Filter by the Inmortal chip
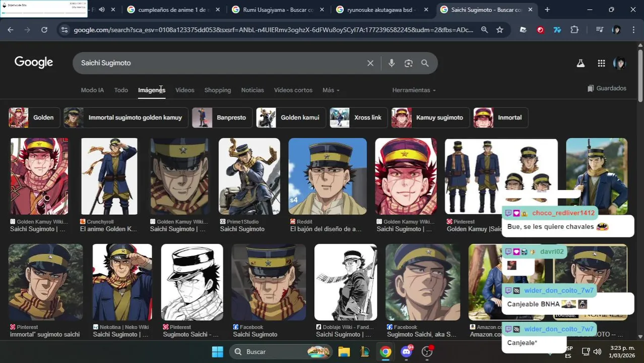 point(501,117)
